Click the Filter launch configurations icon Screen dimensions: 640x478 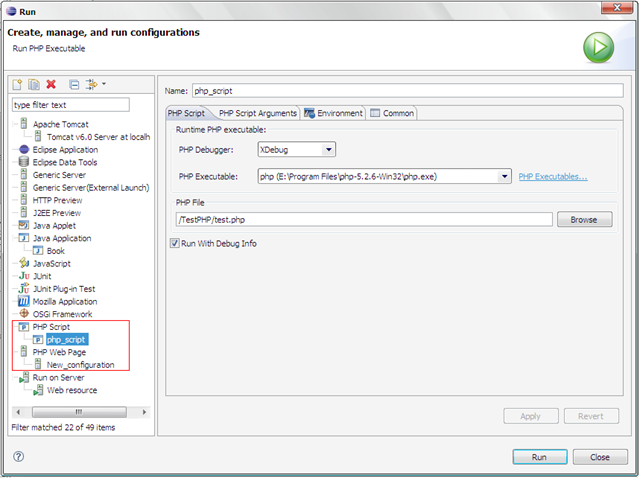tap(91, 84)
